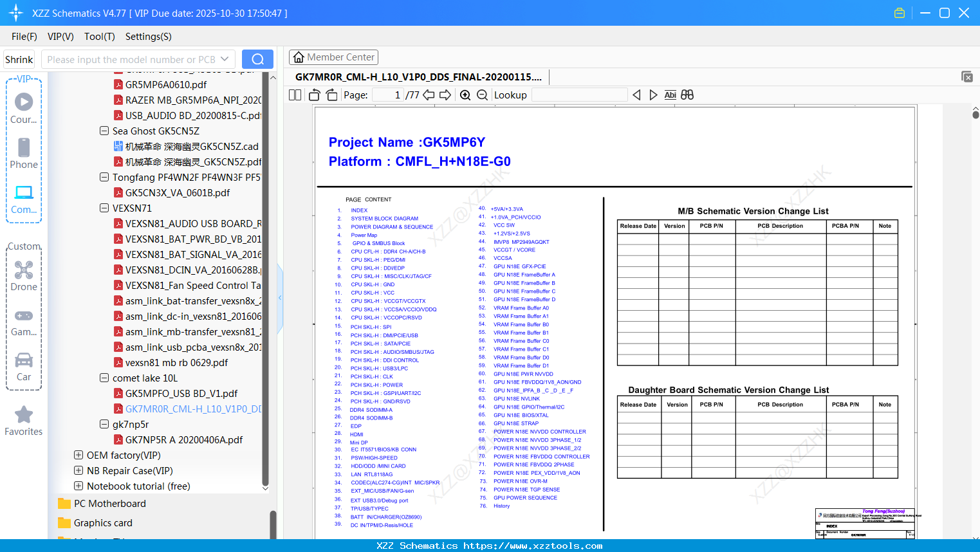Screen dimensions: 980x552
Task: Click the Lookup text field
Action: (x=579, y=95)
